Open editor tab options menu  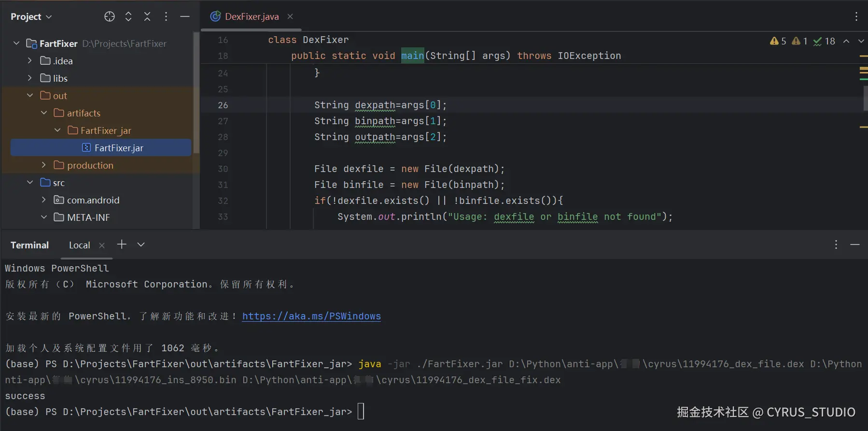pos(856,16)
